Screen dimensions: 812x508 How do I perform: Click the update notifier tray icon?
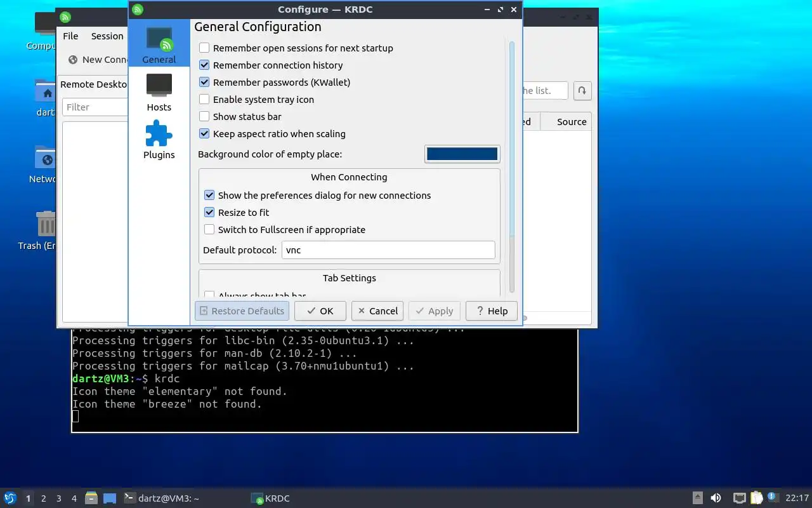click(x=772, y=497)
